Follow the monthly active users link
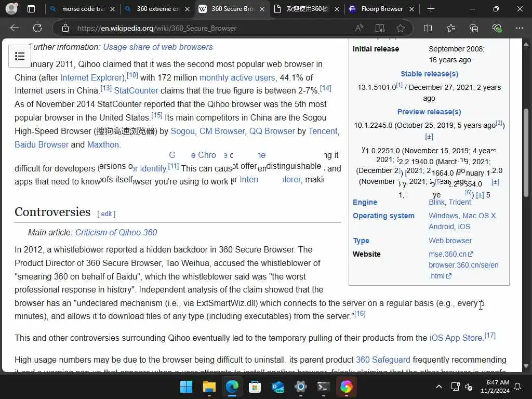The width and height of the screenshot is (532, 399). pos(237,78)
